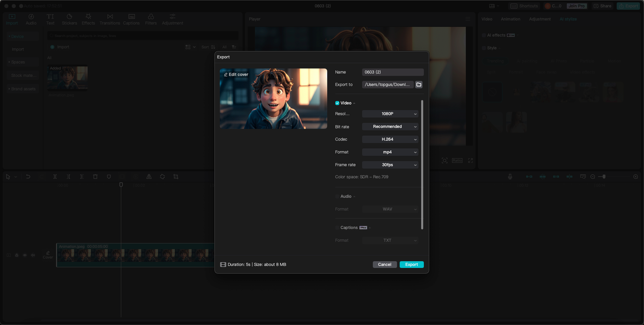The width and height of the screenshot is (644, 325).
Task: Toggle the AI effects checkbox
Action: 484,35
